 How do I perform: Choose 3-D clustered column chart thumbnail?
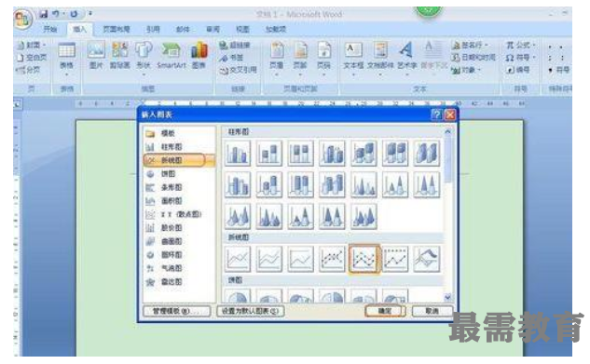[332, 154]
